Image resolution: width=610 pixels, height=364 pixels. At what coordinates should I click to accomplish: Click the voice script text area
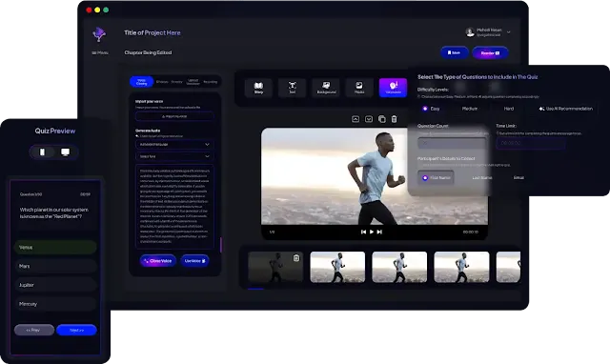[x=174, y=206]
